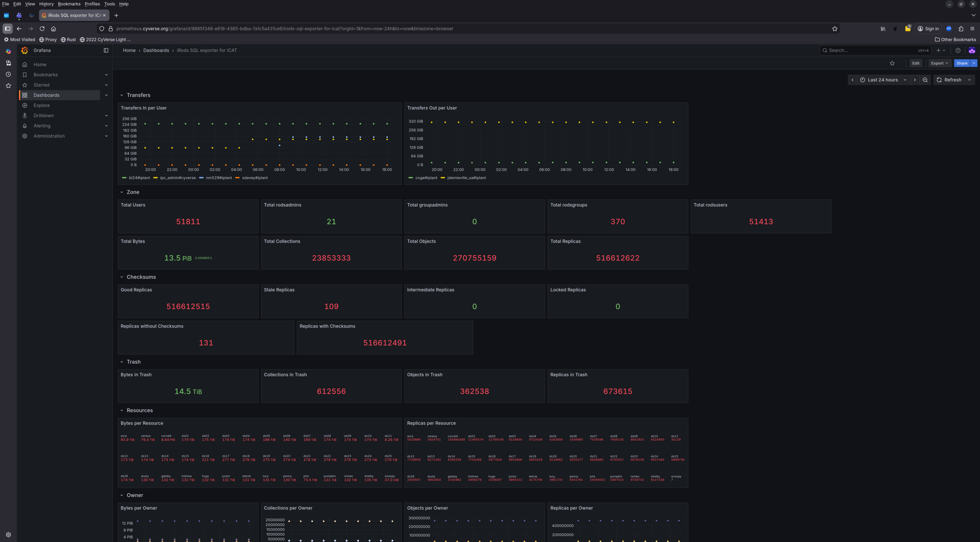Open the History menu
The image size is (980, 542).
[x=46, y=4]
